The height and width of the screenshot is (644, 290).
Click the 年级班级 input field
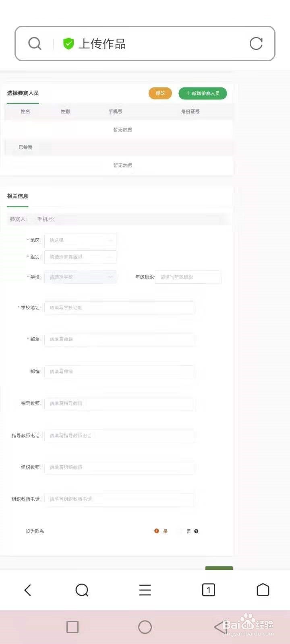tap(188, 277)
